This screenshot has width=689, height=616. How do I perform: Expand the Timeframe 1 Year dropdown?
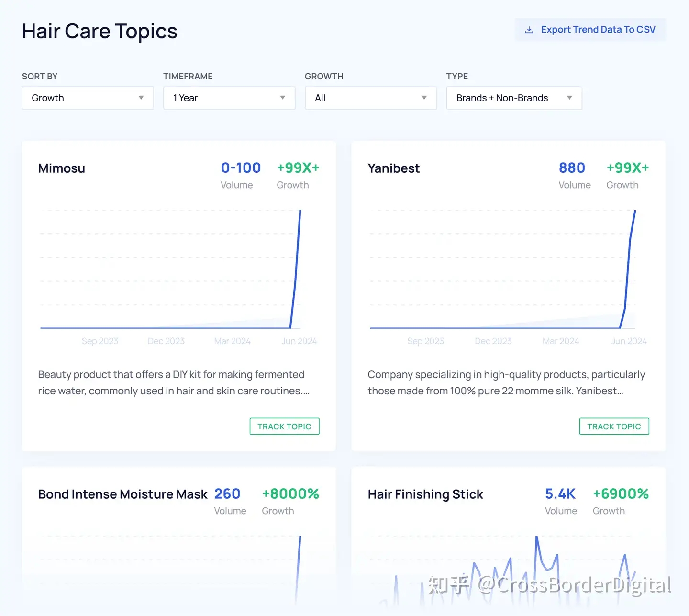229,98
